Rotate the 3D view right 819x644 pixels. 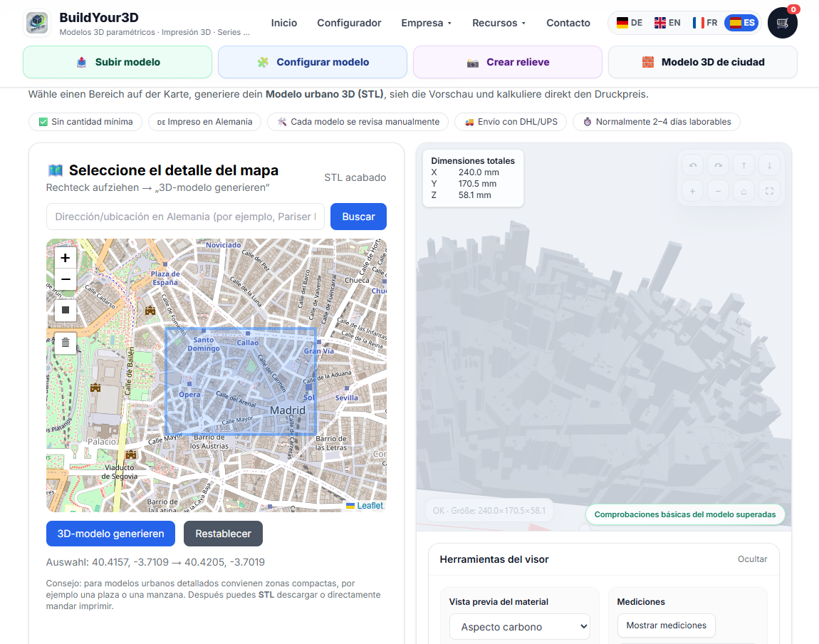pos(718,165)
